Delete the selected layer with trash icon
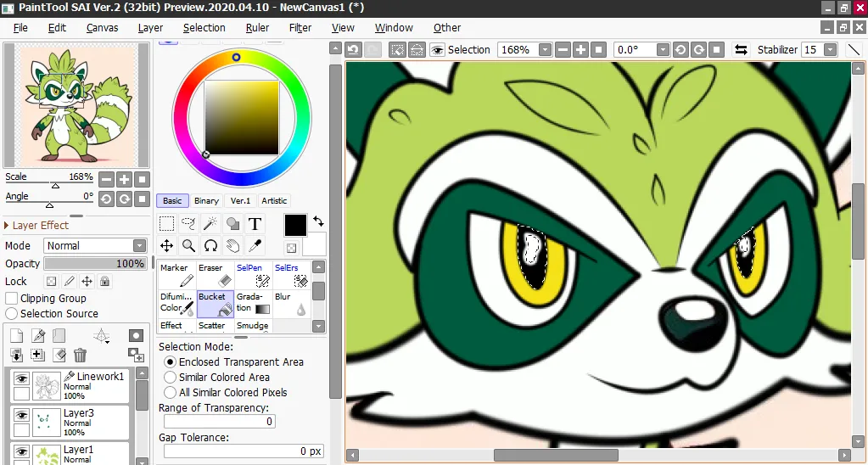 pyautogui.click(x=81, y=355)
